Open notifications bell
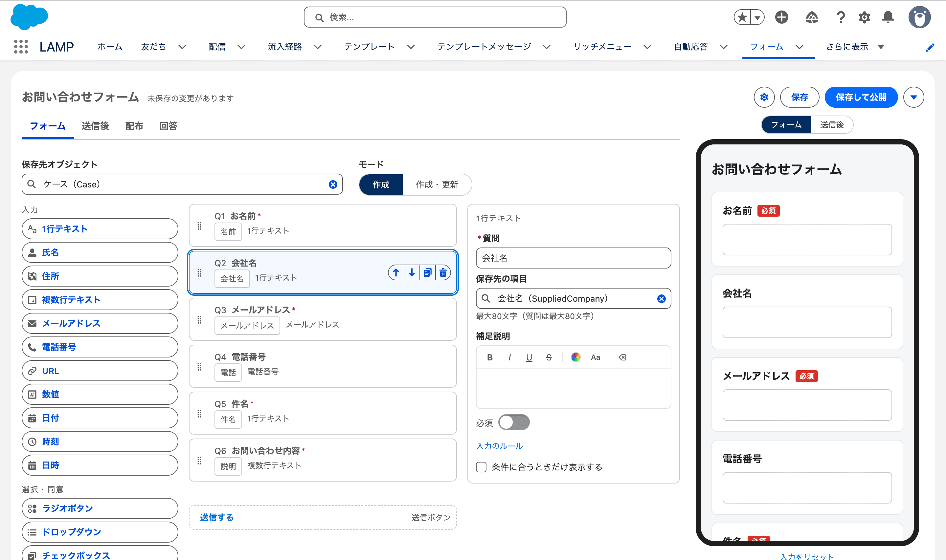The height and width of the screenshot is (560, 946). click(x=888, y=17)
